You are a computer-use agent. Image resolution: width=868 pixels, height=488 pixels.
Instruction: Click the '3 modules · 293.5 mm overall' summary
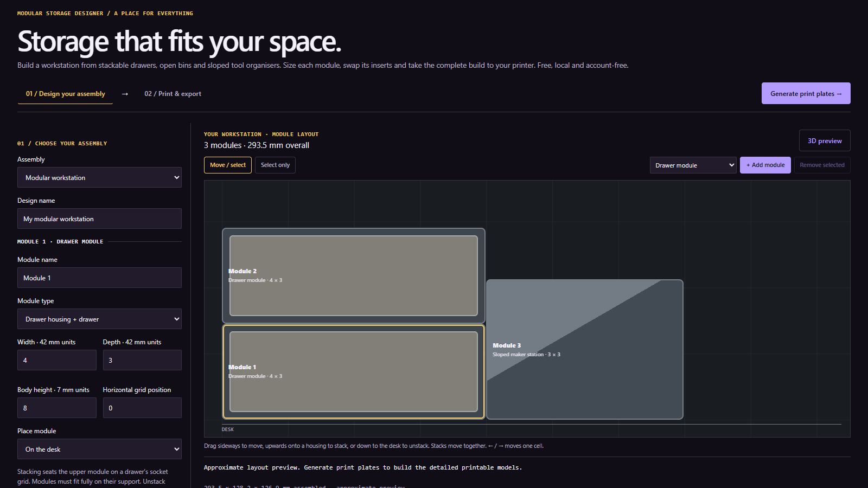(x=257, y=145)
